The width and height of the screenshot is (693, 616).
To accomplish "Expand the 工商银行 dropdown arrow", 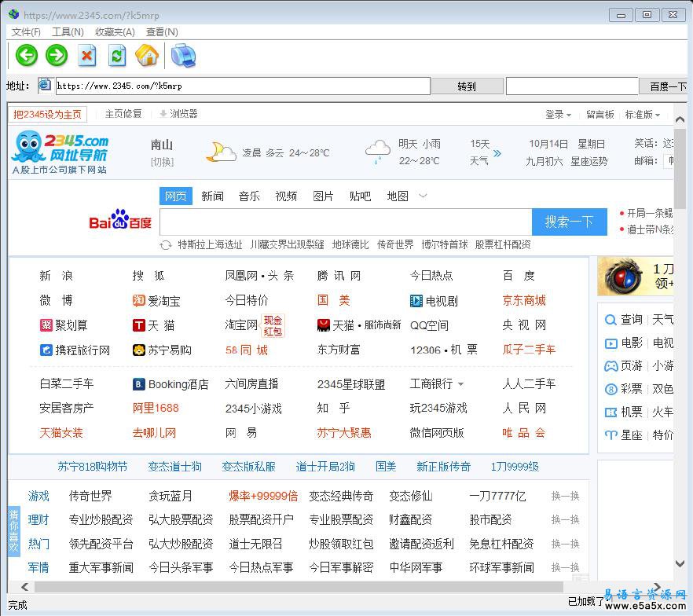I will 461,384.
